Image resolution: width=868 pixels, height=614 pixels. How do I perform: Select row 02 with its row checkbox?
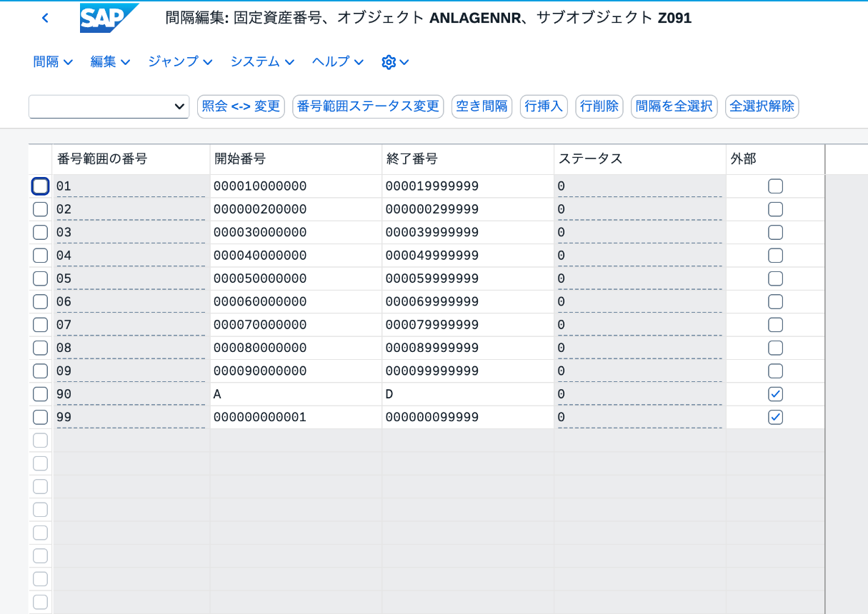click(41, 209)
